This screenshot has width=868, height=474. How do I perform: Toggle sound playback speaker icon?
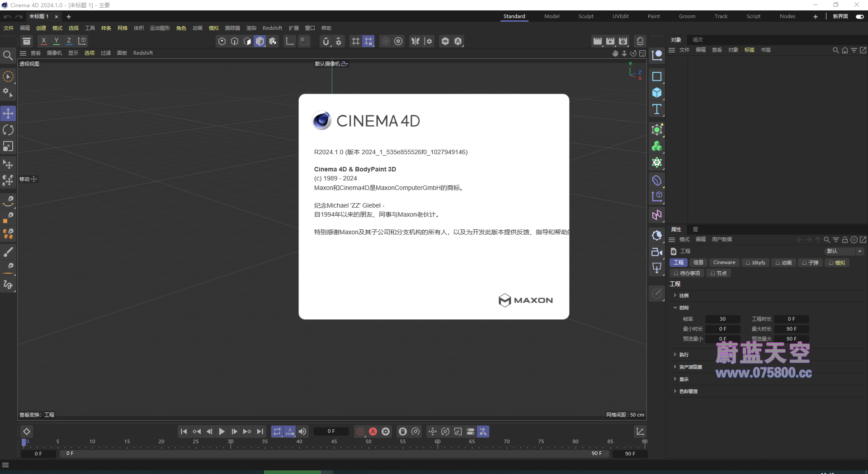302,431
